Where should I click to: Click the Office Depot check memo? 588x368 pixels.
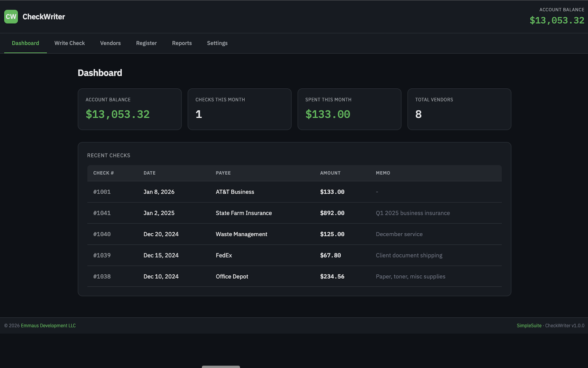410,276
